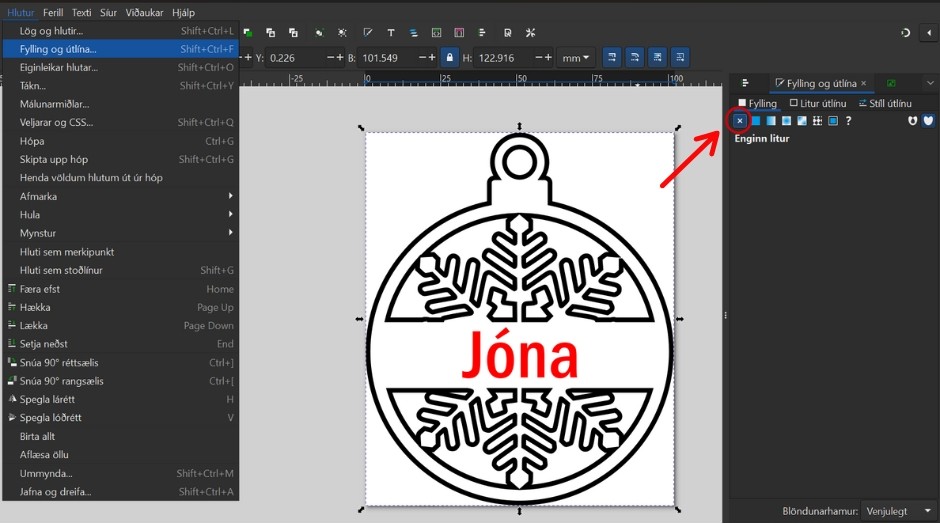Image resolution: width=940 pixels, height=524 pixels.
Task: Open the text tool dialog icon in toolbar
Action: tap(390, 33)
